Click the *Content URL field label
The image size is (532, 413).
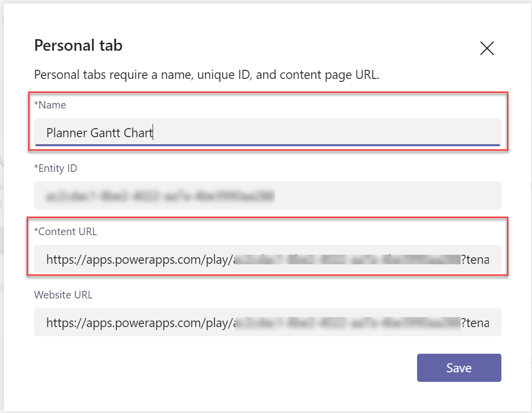[x=66, y=232]
